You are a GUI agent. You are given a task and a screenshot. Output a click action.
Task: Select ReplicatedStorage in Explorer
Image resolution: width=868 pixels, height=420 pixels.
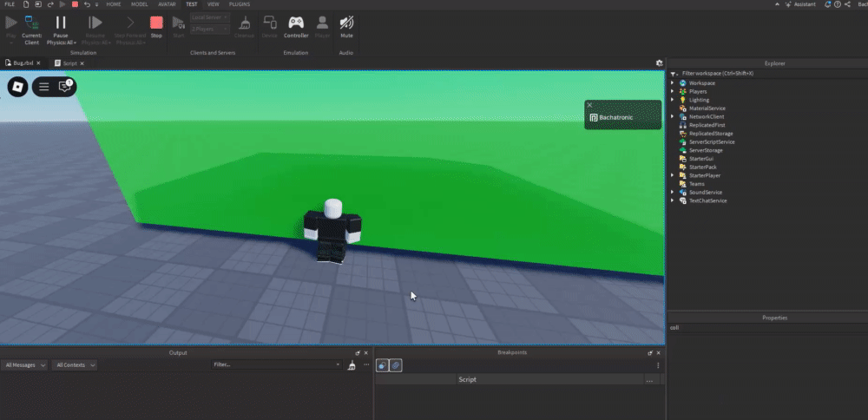tap(711, 134)
